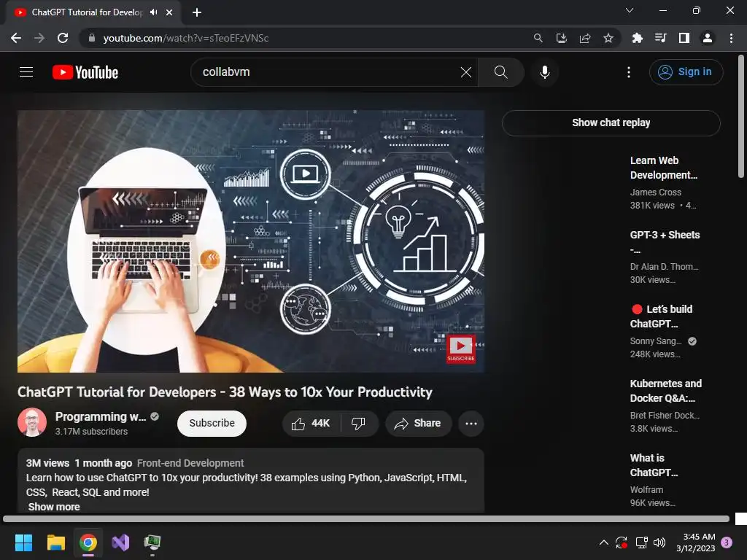Open the Chrome three-dot menu
Image resolution: width=747 pixels, height=560 pixels.
coord(731,38)
